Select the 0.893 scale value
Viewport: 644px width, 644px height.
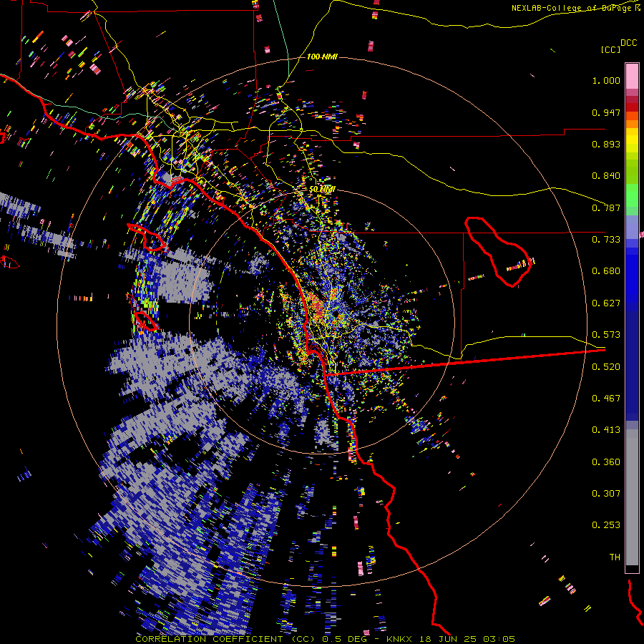pyautogui.click(x=606, y=144)
